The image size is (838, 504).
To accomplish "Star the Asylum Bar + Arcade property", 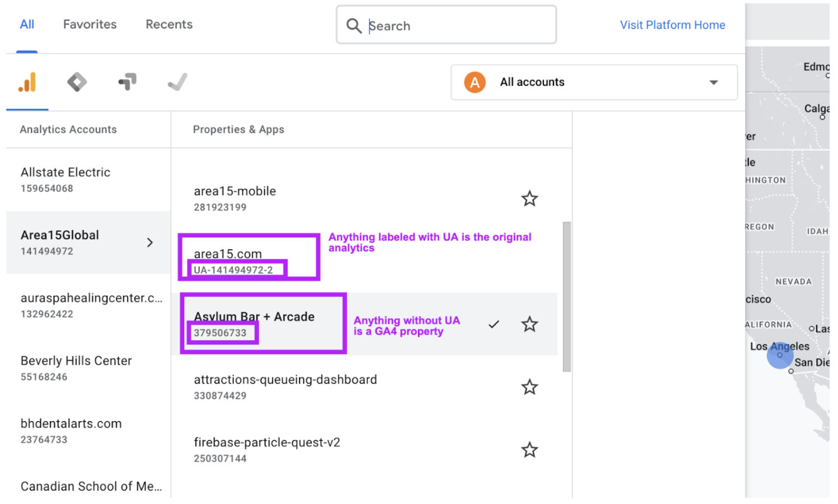I will click(x=529, y=324).
